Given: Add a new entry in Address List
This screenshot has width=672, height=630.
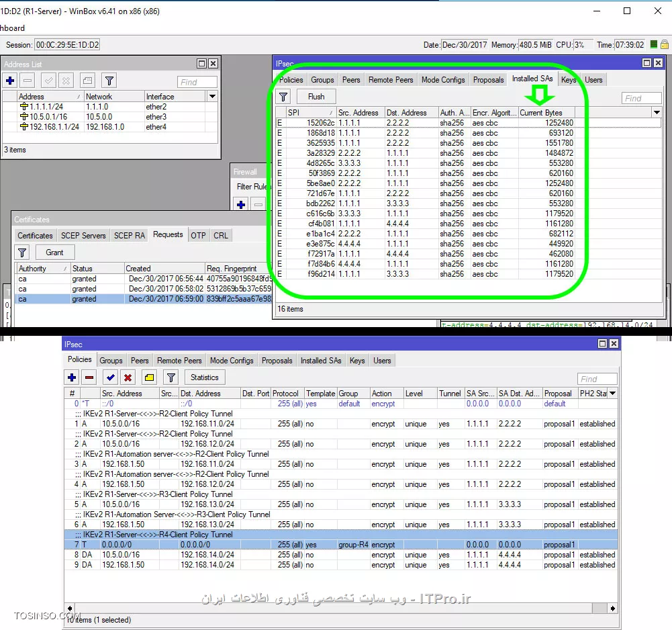Looking at the screenshot, I should 10,81.
